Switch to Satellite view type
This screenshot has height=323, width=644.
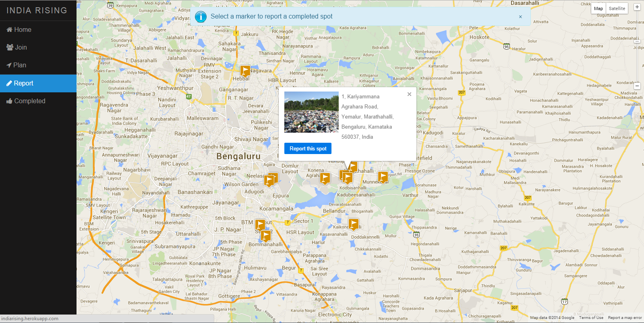(x=617, y=8)
